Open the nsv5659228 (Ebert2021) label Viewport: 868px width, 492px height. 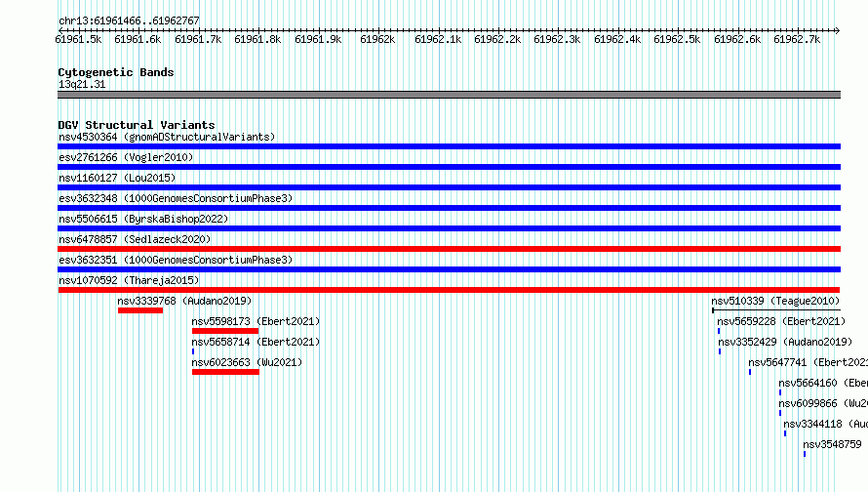point(781,321)
